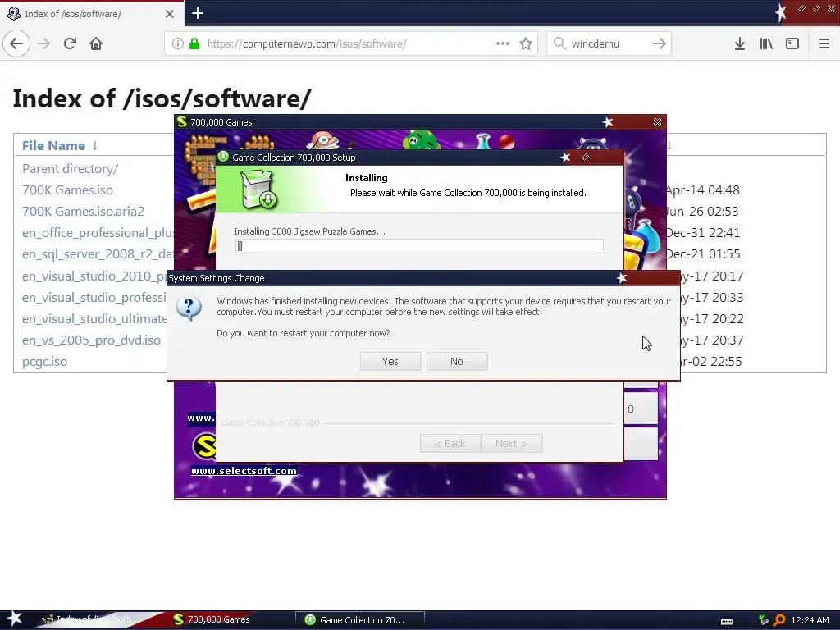Open the en_vs_2005_pro_dvd.iso link
This screenshot has height=630, width=840.
pyautogui.click(x=91, y=340)
